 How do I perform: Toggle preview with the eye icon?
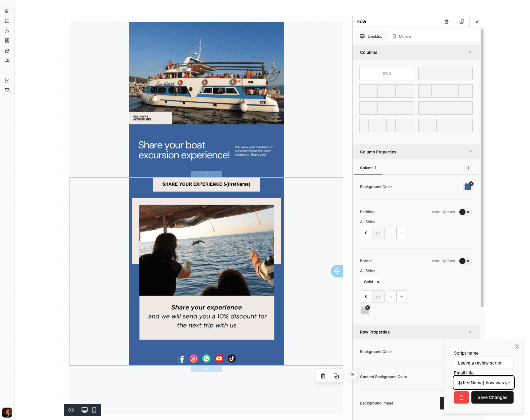pyautogui.click(x=71, y=410)
